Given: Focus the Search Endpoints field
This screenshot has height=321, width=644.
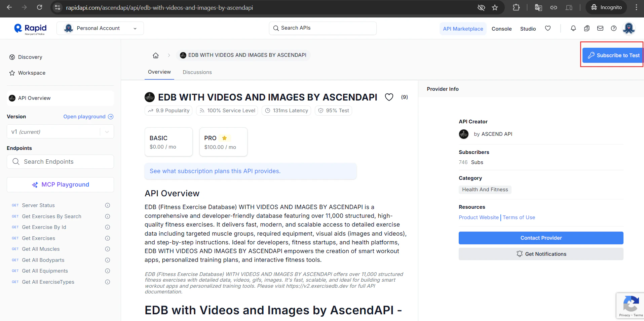Looking at the screenshot, I should (x=60, y=162).
